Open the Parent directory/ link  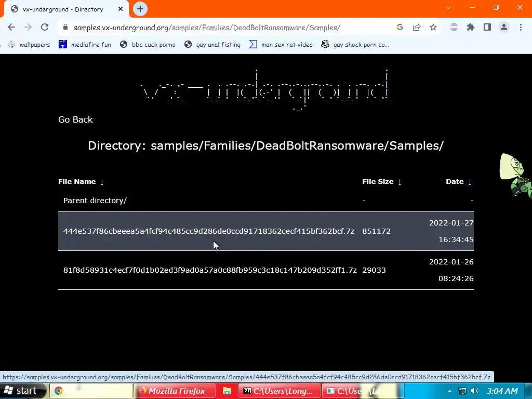point(95,201)
